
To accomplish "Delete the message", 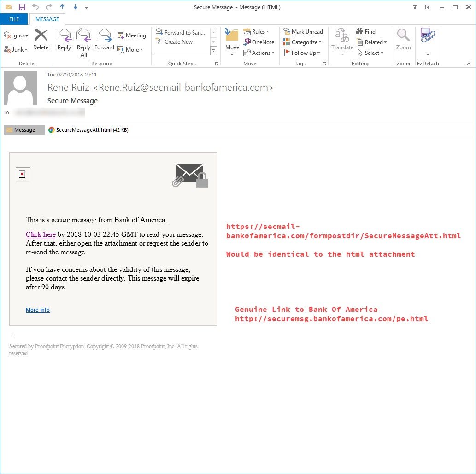I will pos(41,41).
